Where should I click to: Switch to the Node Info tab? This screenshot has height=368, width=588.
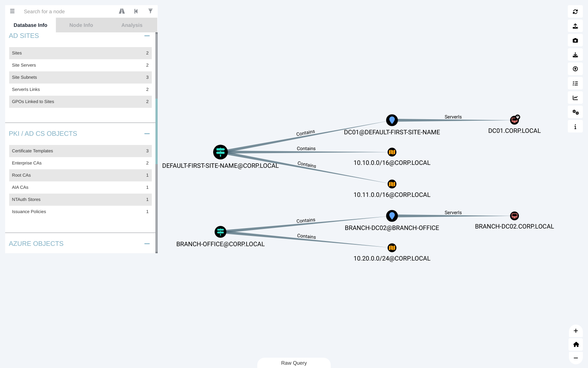[x=81, y=25]
